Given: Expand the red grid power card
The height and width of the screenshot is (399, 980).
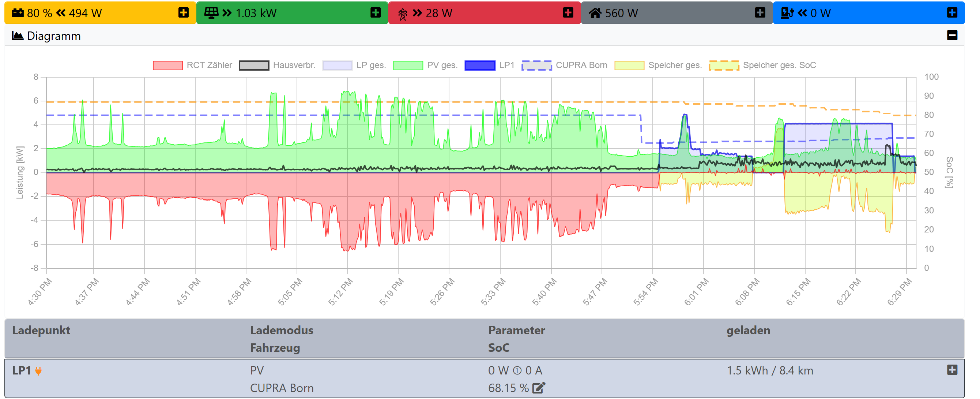Looking at the screenshot, I should point(568,12).
